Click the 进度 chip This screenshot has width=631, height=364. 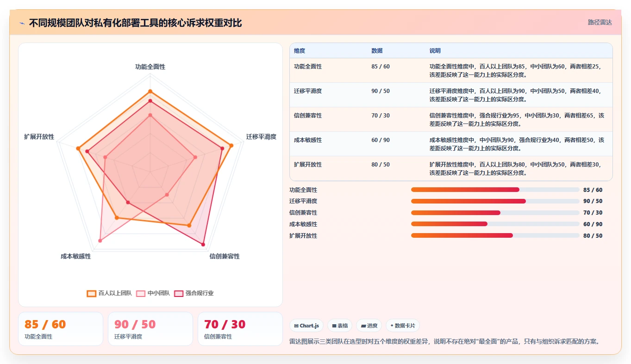[x=369, y=326]
